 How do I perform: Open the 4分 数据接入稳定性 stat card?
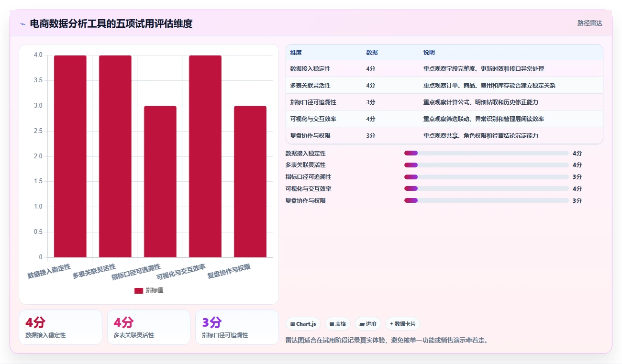pos(60,327)
